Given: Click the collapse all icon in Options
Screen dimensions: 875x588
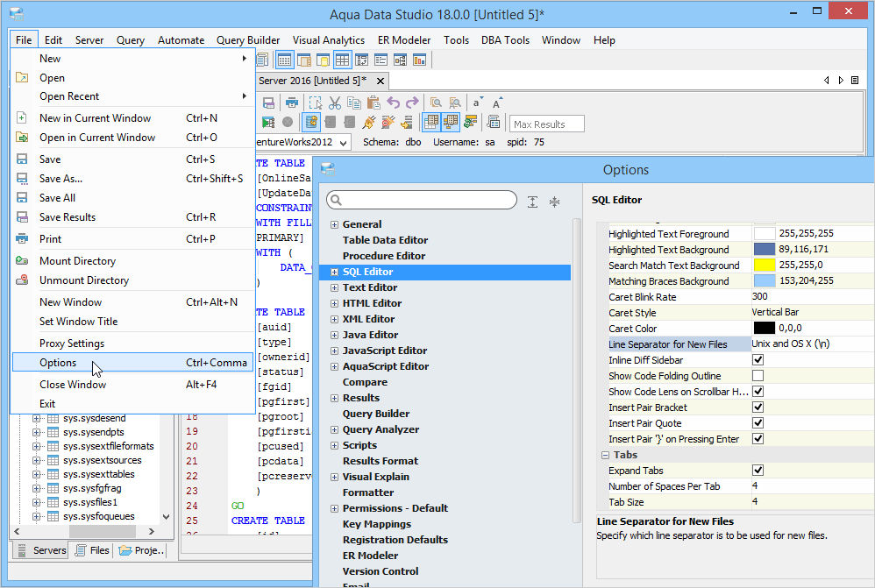Looking at the screenshot, I should tap(554, 202).
